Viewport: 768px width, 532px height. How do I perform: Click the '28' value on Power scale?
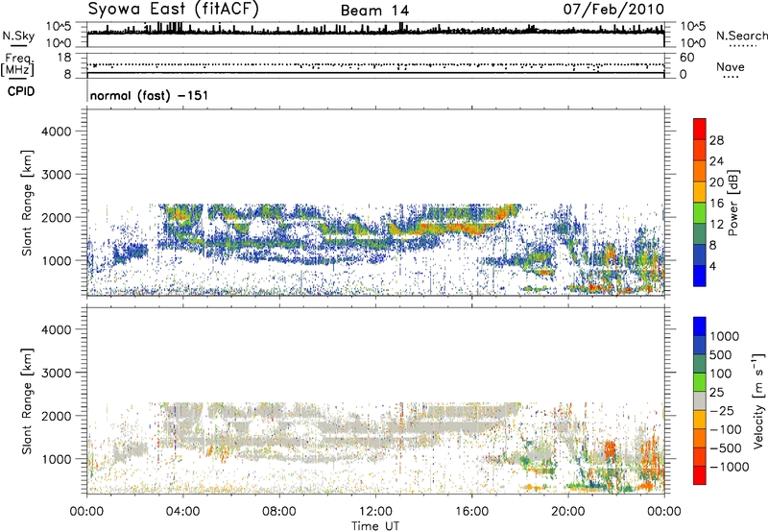click(x=716, y=140)
